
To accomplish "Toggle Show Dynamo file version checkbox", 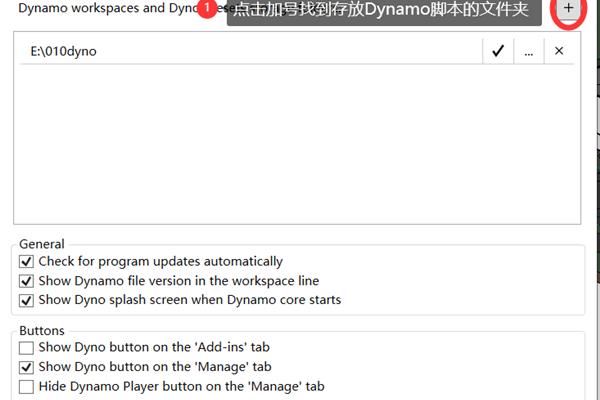I will tap(26, 281).
